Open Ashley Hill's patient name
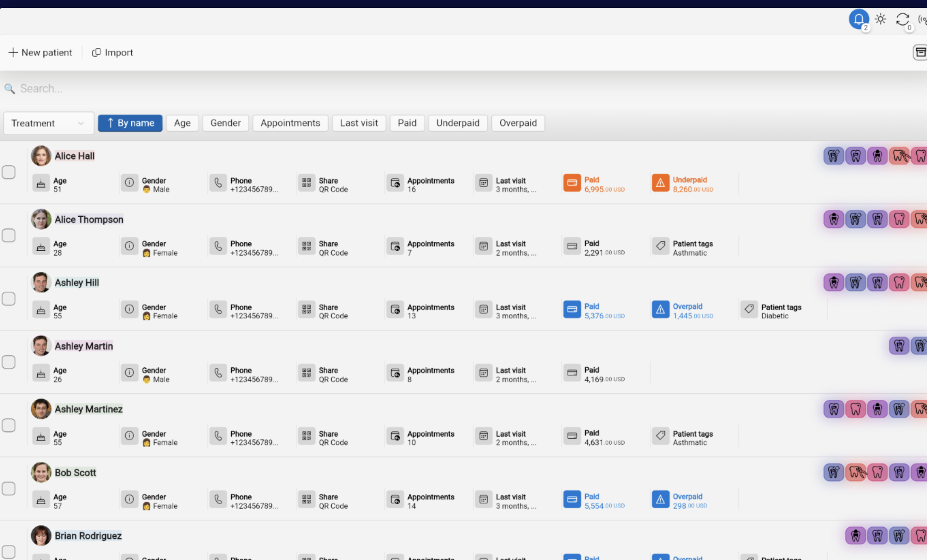This screenshot has height=560, width=927. [x=77, y=282]
